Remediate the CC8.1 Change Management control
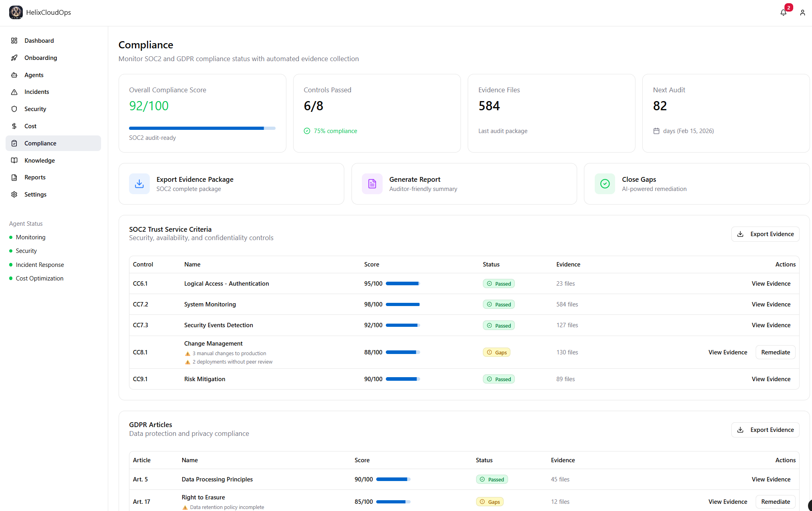 click(775, 352)
